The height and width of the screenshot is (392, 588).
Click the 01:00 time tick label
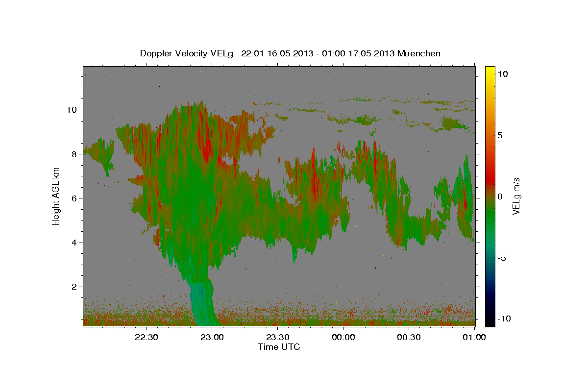[x=474, y=337]
